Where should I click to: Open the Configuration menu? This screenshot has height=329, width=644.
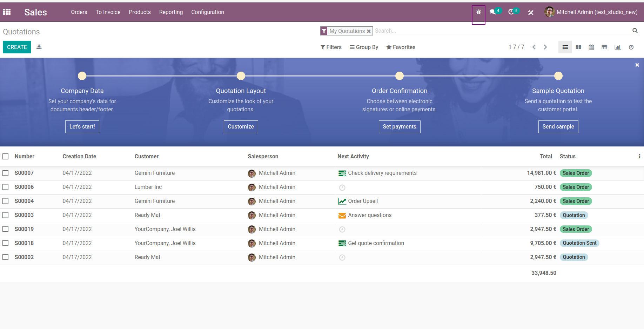(x=208, y=12)
